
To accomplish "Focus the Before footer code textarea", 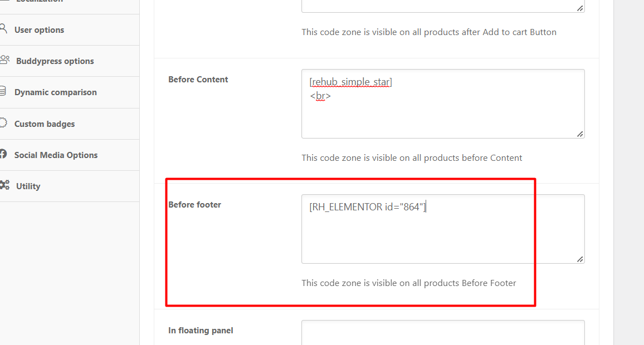I will pos(443,229).
